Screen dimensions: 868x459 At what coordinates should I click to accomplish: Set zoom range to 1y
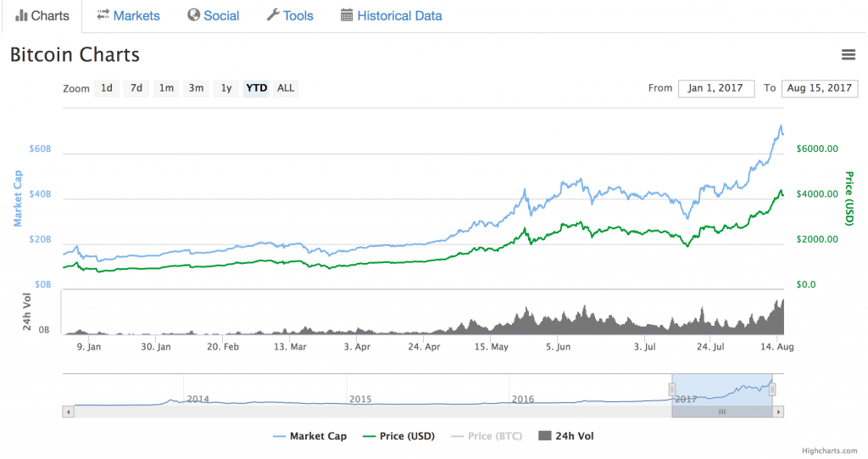(225, 88)
